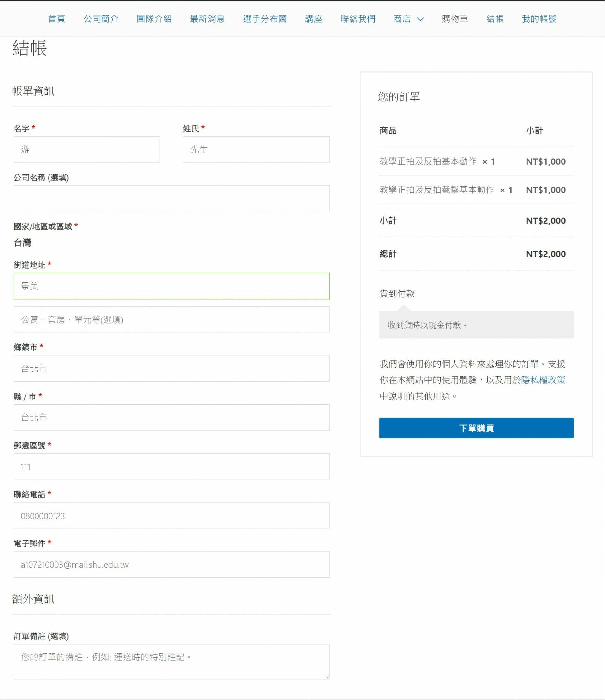Click the 訂單備註 textarea
This screenshot has width=605, height=700.
coord(171,661)
